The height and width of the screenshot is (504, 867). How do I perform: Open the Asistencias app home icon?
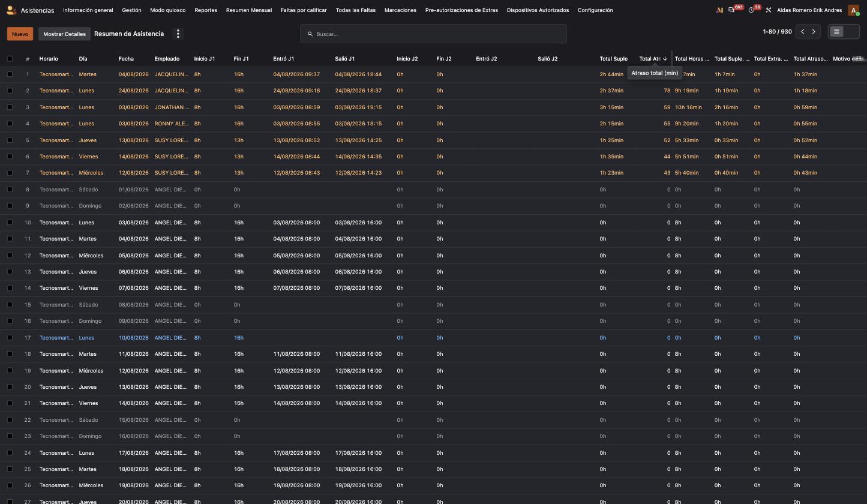click(x=11, y=10)
